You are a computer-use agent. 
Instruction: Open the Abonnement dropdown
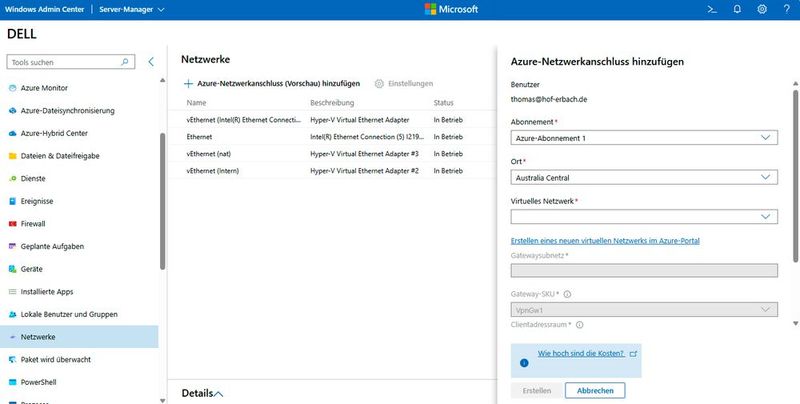pos(644,138)
